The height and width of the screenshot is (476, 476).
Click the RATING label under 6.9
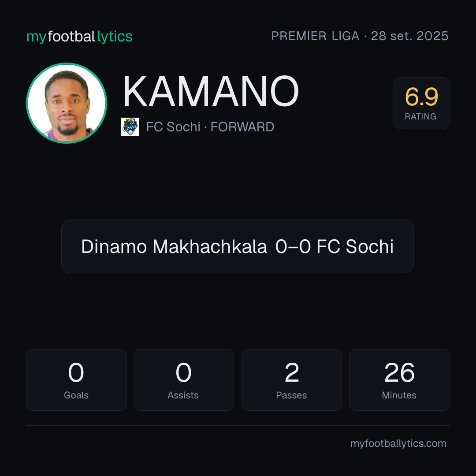[420, 116]
